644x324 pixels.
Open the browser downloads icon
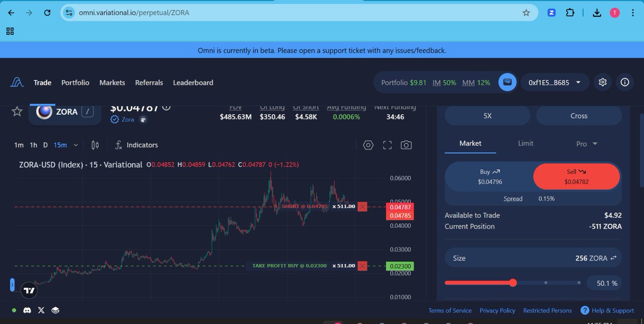[x=596, y=12]
